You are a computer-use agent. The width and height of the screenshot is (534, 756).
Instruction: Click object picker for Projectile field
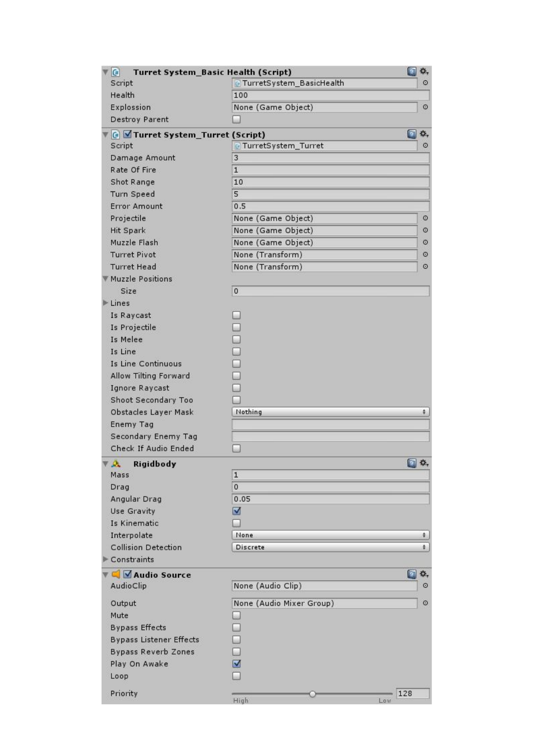[x=425, y=218]
